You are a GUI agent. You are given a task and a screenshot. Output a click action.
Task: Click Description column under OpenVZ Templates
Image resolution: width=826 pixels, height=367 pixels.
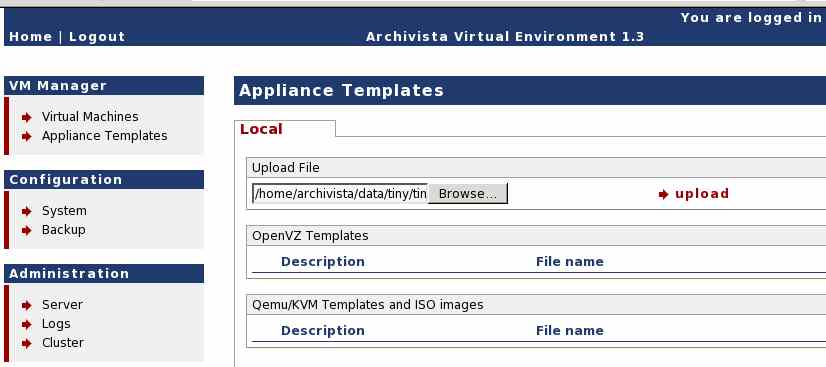click(322, 262)
